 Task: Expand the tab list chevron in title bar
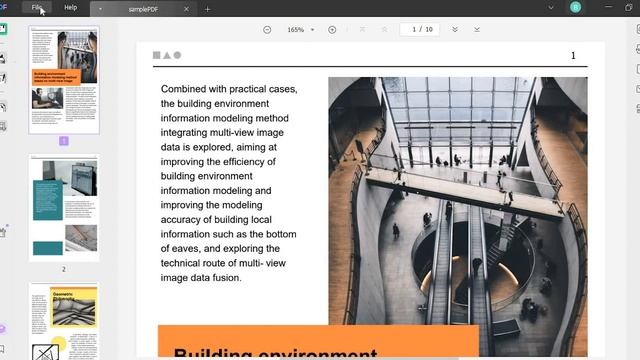[551, 7]
